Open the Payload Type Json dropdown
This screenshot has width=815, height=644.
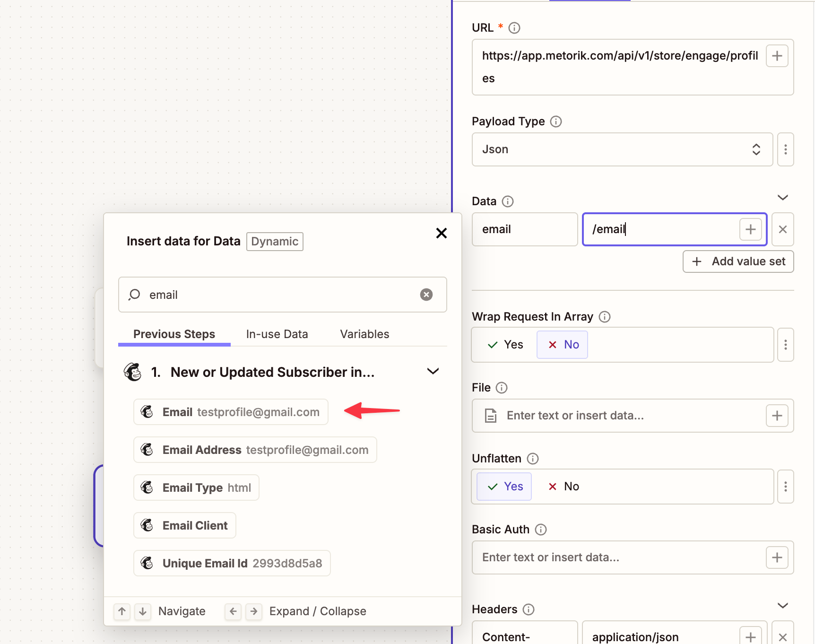pos(622,149)
